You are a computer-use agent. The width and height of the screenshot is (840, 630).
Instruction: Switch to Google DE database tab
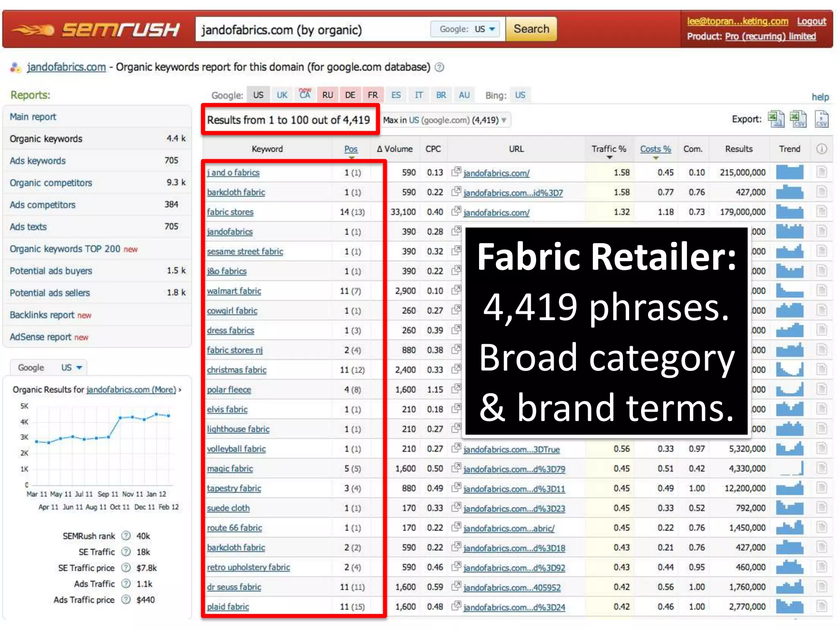click(350, 95)
